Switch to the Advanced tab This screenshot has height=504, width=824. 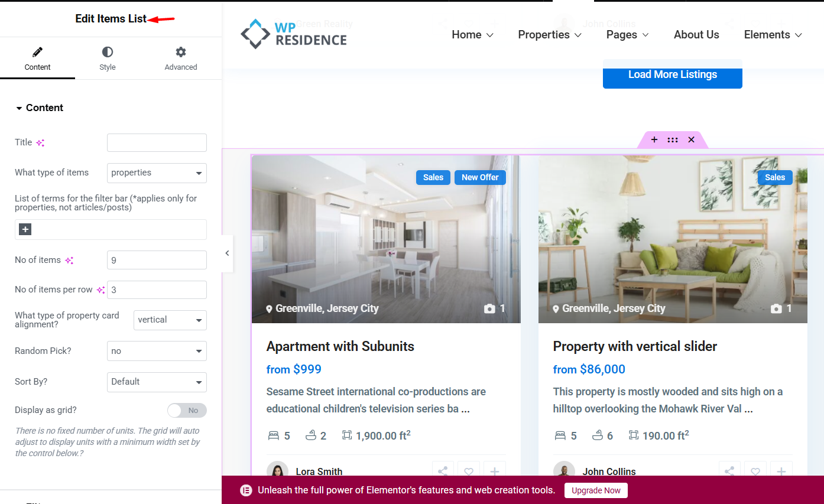pyautogui.click(x=181, y=58)
